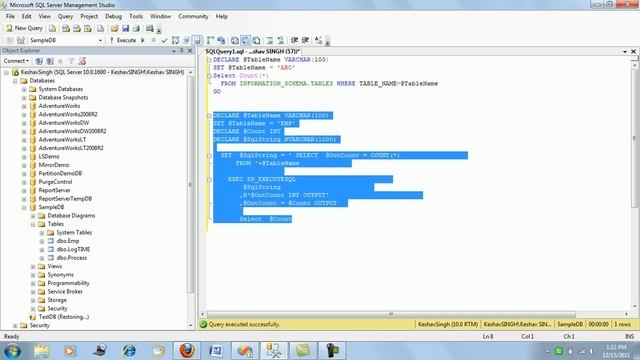Screen dimensions: 640x360
Task: Open the Windows Media Player taskbar icon
Action: 69,351
